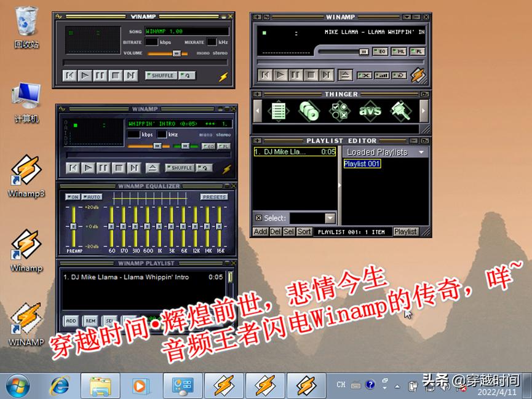Toggle repeat button in Winamp3 window
This screenshot has height=399, width=532.
399,76
